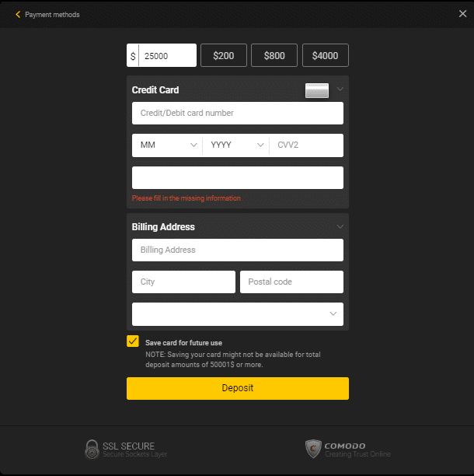Go back via Payment methods link

(52, 15)
